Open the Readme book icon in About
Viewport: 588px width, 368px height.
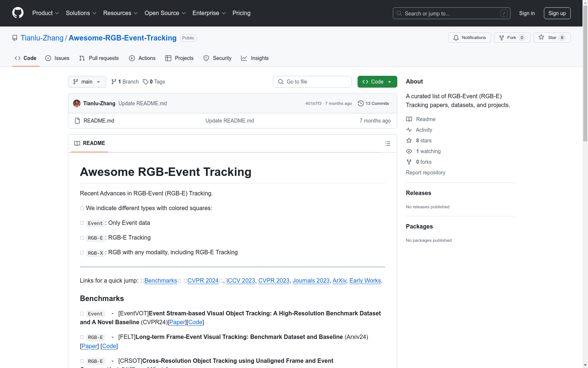[x=409, y=119]
